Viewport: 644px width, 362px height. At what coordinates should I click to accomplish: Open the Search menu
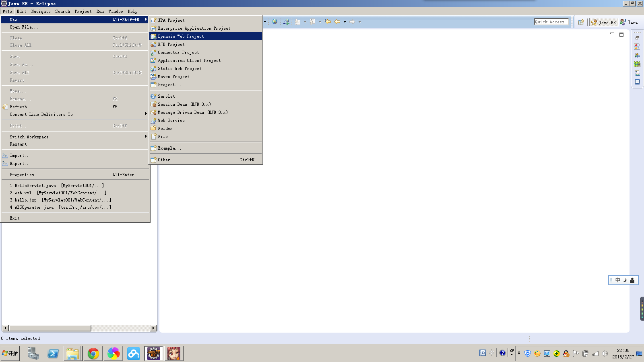62,11
